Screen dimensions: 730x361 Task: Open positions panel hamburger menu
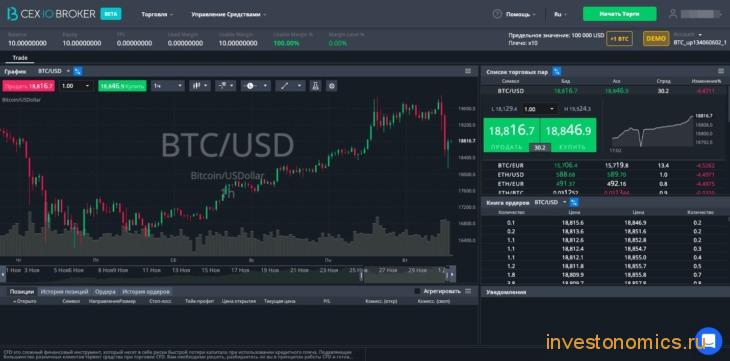tap(468, 291)
